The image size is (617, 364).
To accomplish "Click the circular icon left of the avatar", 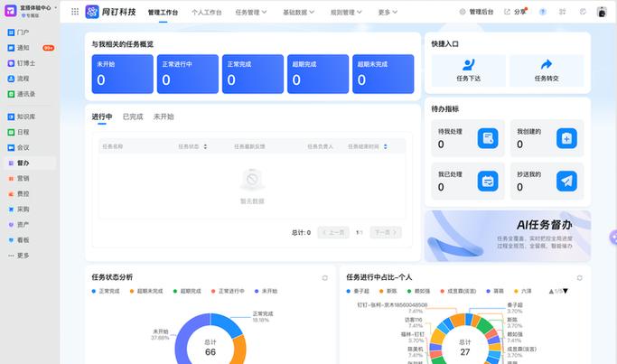I will coord(583,12).
